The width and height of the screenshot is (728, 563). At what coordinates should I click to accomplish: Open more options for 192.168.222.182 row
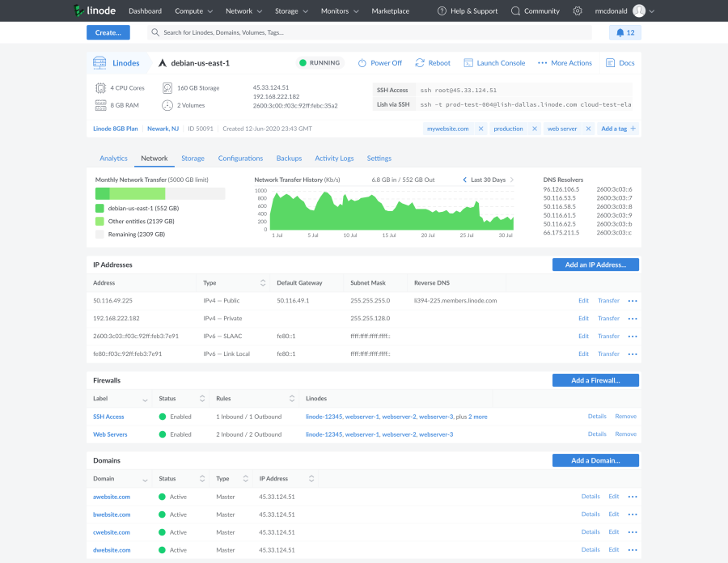click(x=633, y=319)
